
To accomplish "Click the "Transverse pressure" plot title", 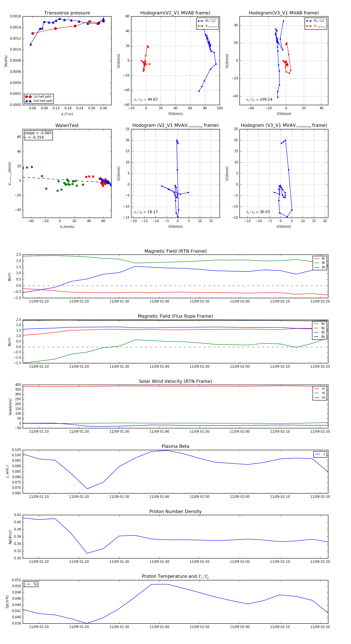I will point(67,13).
